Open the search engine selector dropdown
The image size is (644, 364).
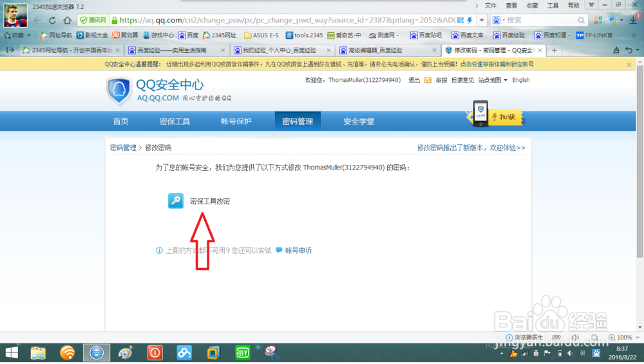498,20
